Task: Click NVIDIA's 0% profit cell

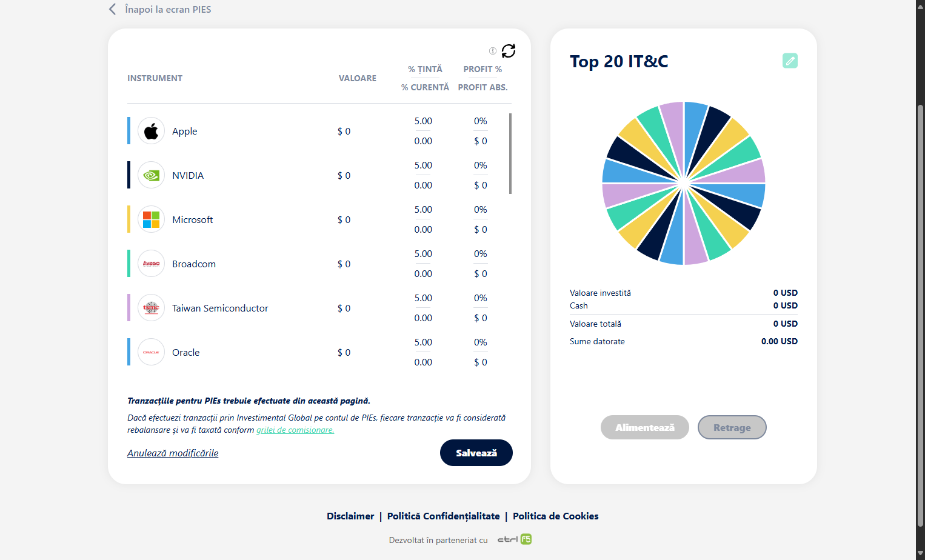Action: point(481,165)
